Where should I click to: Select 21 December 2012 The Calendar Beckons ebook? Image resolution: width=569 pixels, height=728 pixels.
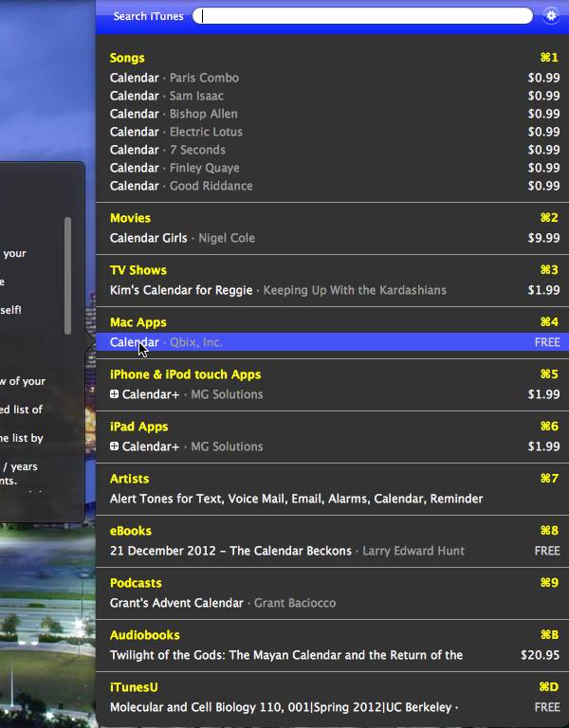click(333, 551)
